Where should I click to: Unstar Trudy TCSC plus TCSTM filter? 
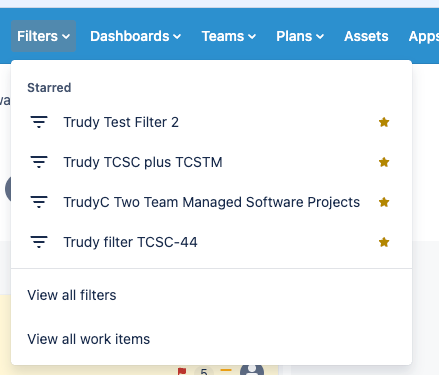coord(384,162)
